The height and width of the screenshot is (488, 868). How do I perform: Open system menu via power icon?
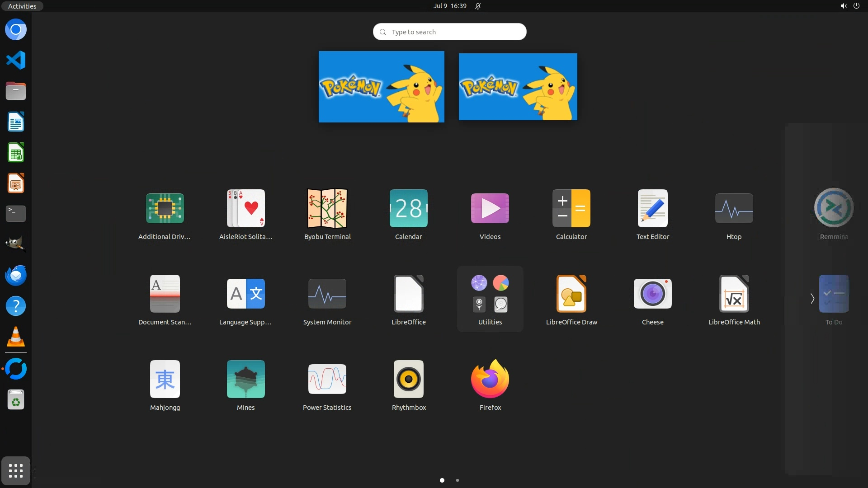pyautogui.click(x=856, y=6)
